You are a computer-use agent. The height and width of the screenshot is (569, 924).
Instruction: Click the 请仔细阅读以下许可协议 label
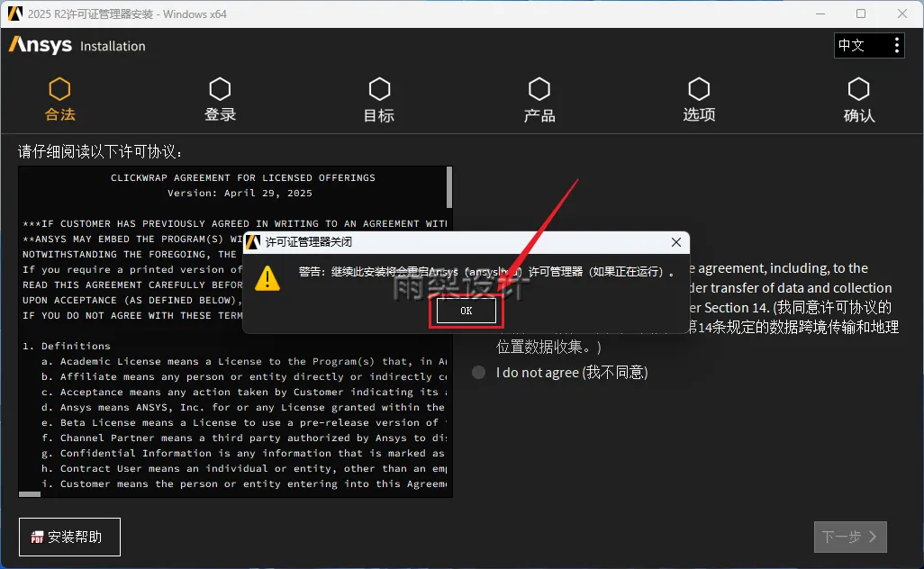[x=100, y=152]
